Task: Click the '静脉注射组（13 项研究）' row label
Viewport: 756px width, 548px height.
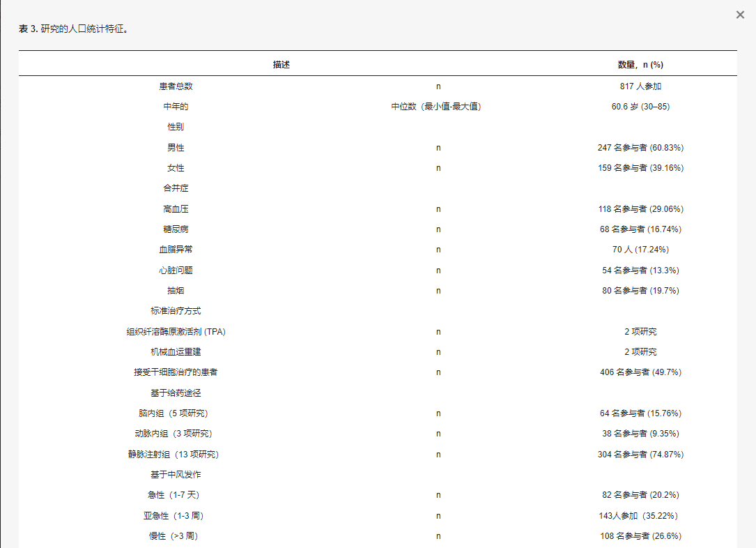Action: point(176,455)
